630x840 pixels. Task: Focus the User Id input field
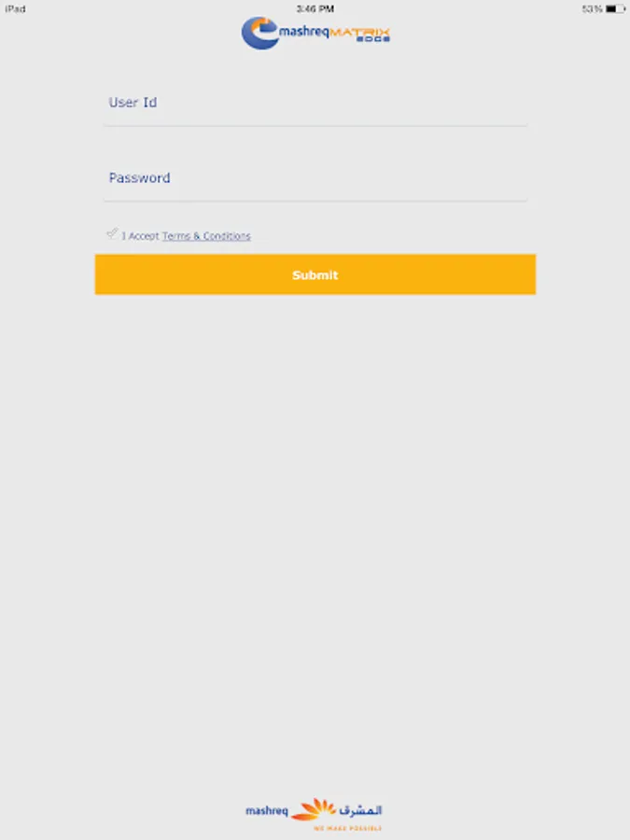315,103
